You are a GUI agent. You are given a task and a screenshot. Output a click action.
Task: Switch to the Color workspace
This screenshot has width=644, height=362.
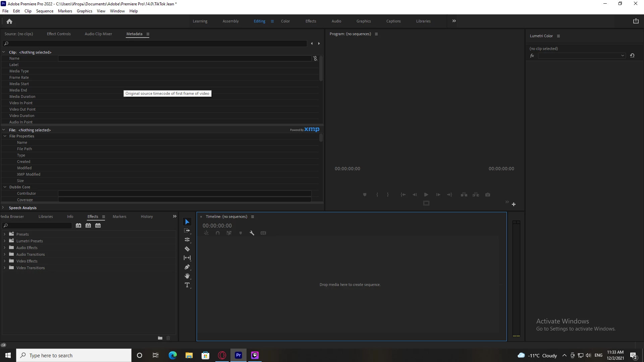click(285, 21)
